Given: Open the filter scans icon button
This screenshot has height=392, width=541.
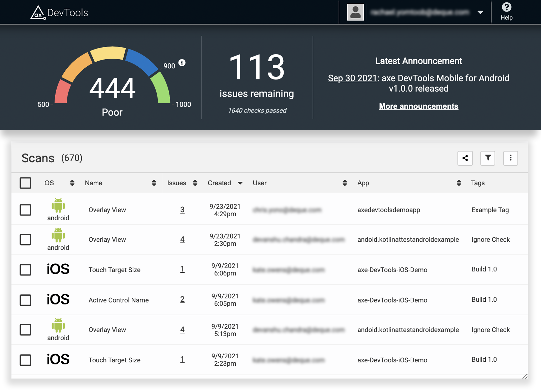Looking at the screenshot, I should click(487, 158).
